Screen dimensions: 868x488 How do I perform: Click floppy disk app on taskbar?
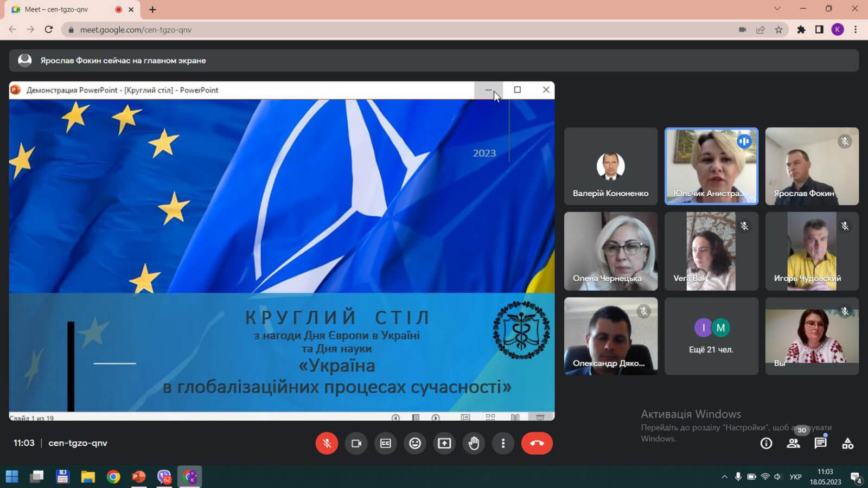(x=62, y=477)
